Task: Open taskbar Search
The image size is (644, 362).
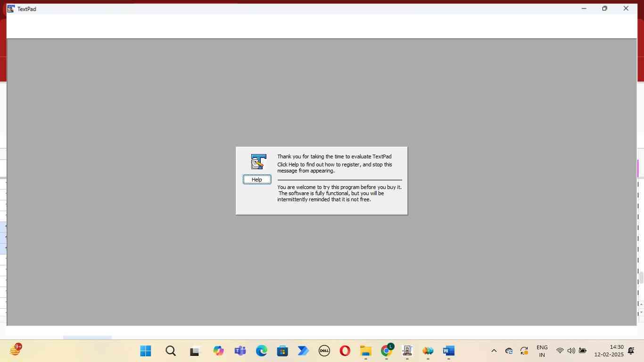Action: coord(171,351)
